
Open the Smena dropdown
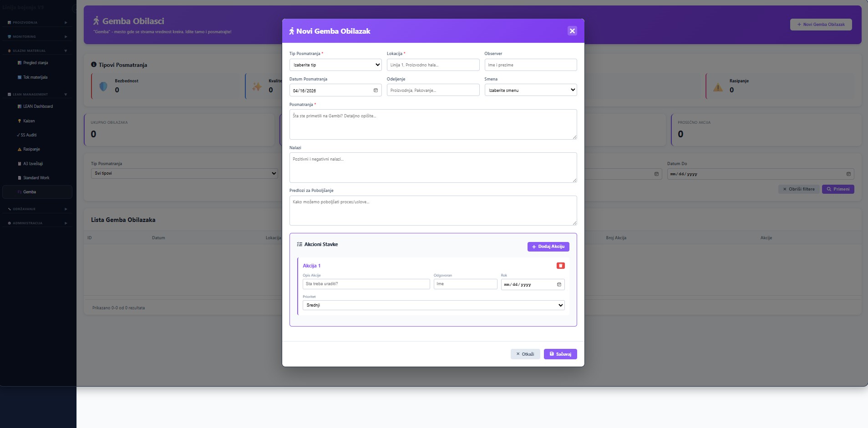(x=531, y=90)
